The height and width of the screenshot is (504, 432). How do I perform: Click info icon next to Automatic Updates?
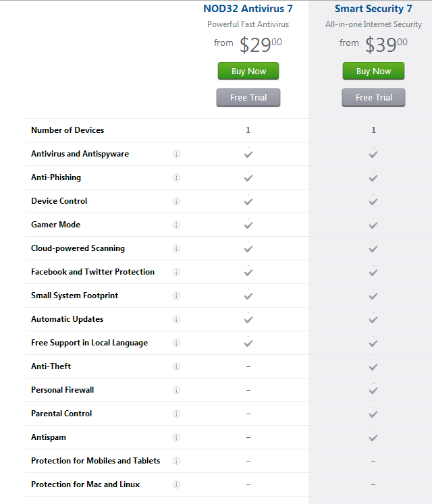pos(176,319)
